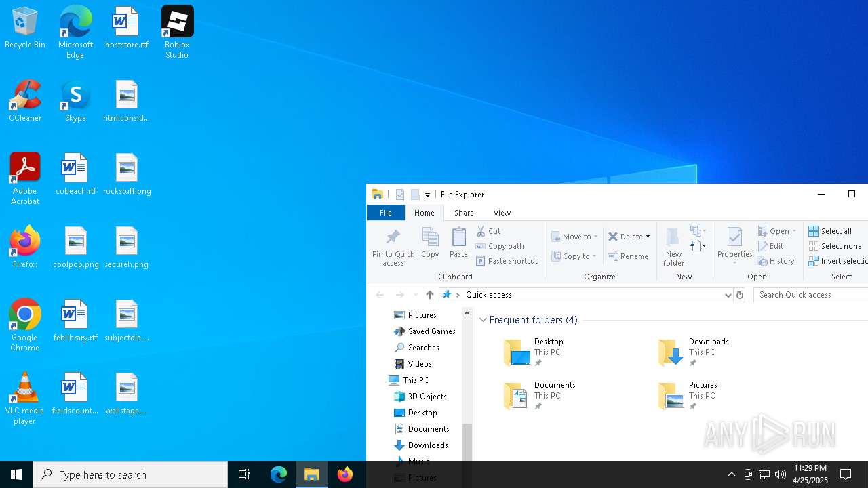Viewport: 868px width, 488px height.
Task: Show hidden system tray icons
Action: [x=731, y=474]
